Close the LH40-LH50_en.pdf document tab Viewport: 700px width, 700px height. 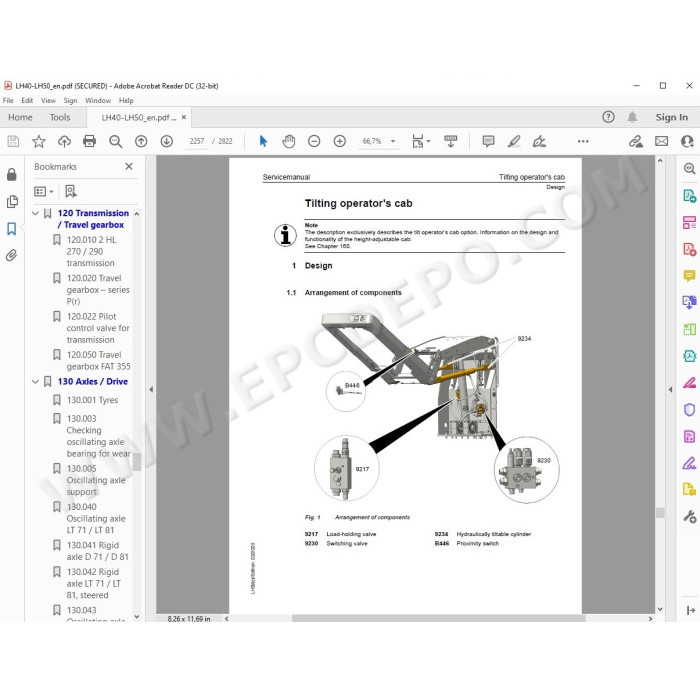pyautogui.click(x=183, y=117)
